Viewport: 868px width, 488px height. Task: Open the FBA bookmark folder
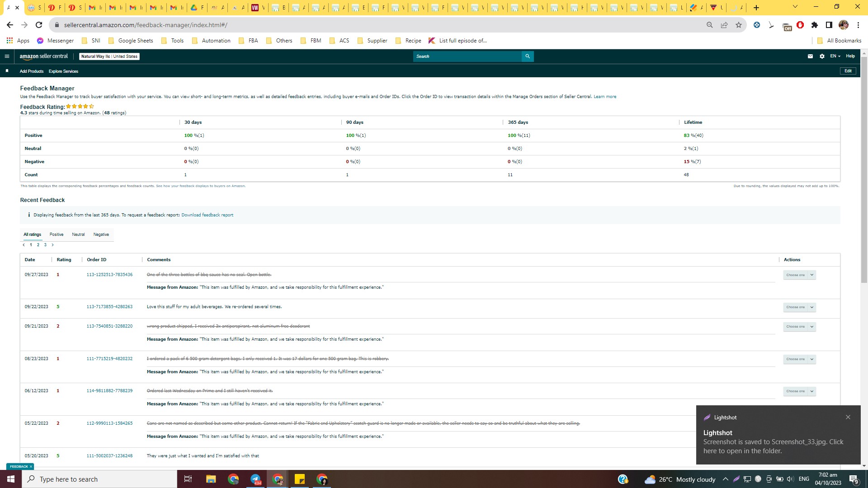(248, 41)
